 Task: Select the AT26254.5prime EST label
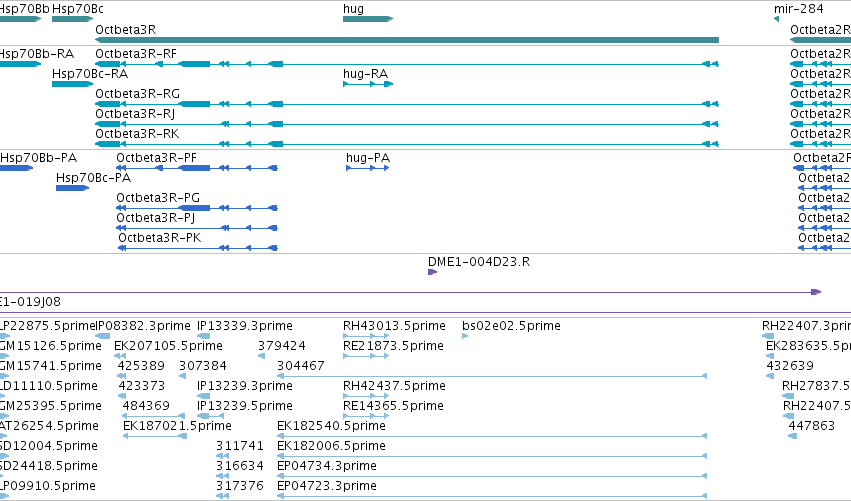[49, 426]
